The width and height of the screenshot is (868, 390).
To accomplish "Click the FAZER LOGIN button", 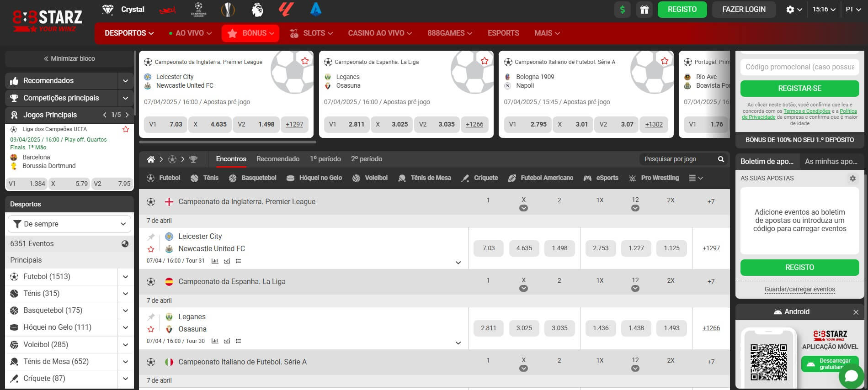I will point(744,10).
